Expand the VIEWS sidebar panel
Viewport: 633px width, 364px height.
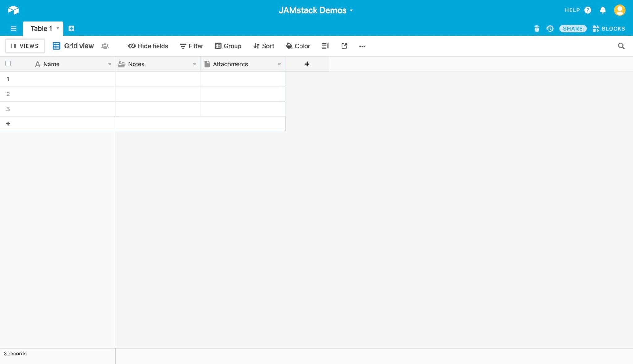(25, 46)
